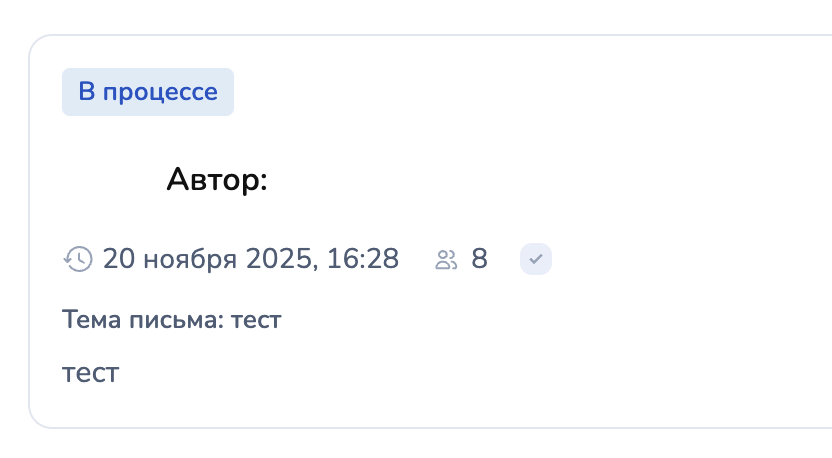Click the recipients people icon
The width and height of the screenshot is (832, 458).
coord(446,260)
